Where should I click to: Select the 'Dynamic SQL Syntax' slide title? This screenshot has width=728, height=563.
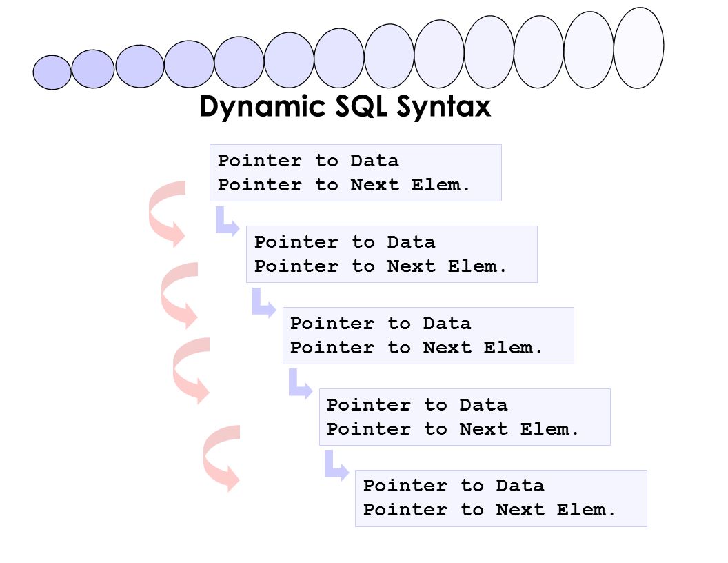(345, 108)
